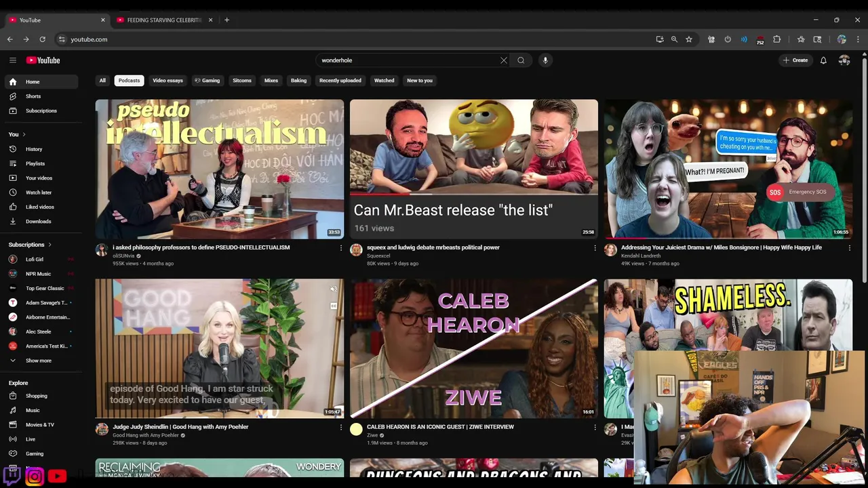Open the YouTube hamburger guide menu
Image resolution: width=868 pixels, height=488 pixels.
[12, 60]
